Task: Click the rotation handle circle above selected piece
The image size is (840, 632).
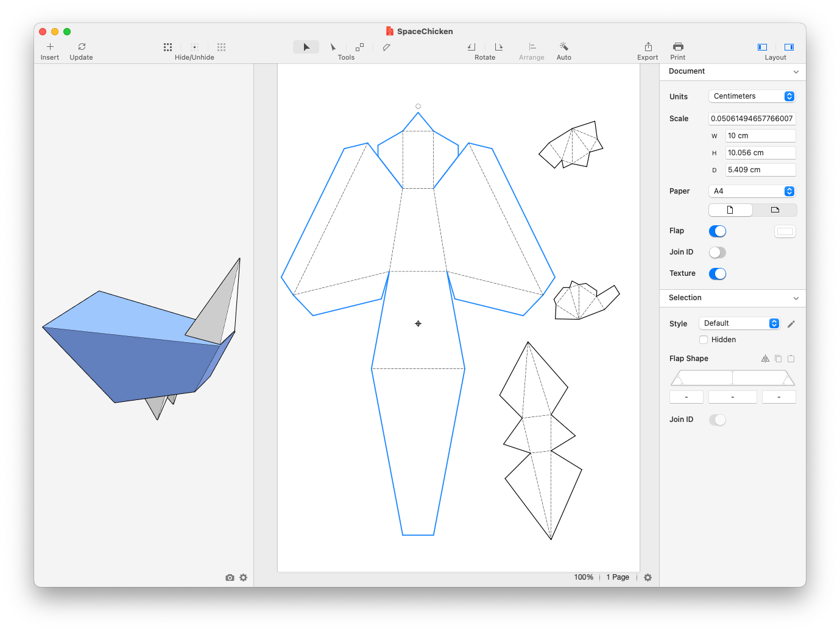Action: click(x=418, y=107)
